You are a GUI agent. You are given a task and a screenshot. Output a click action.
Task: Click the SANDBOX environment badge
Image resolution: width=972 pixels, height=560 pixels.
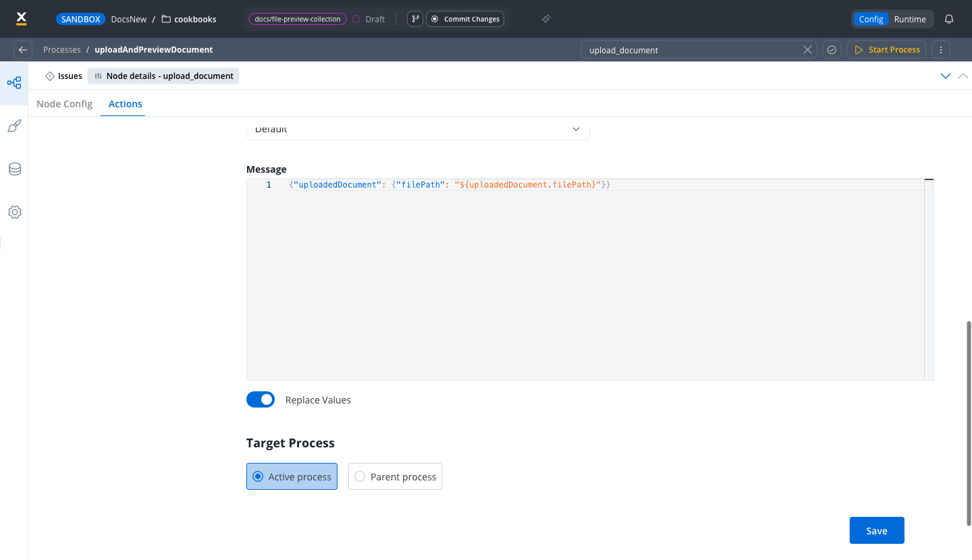[x=80, y=19]
